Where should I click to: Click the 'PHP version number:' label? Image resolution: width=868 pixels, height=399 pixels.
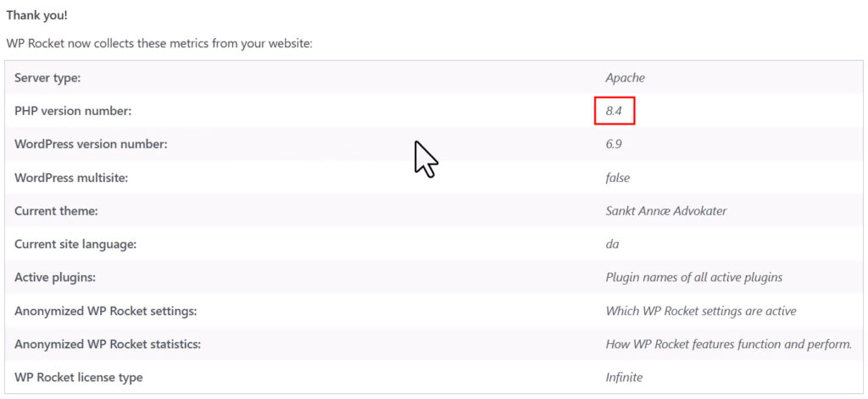[73, 111]
